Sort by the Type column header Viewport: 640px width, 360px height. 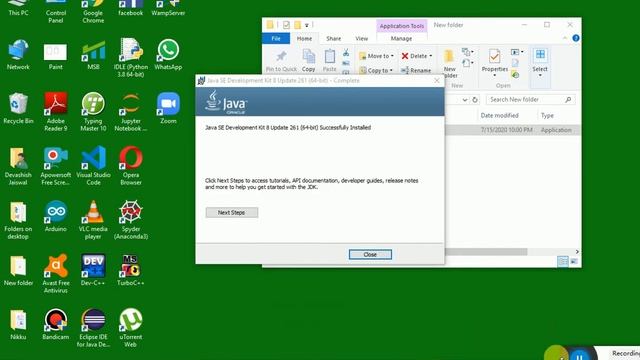547,116
